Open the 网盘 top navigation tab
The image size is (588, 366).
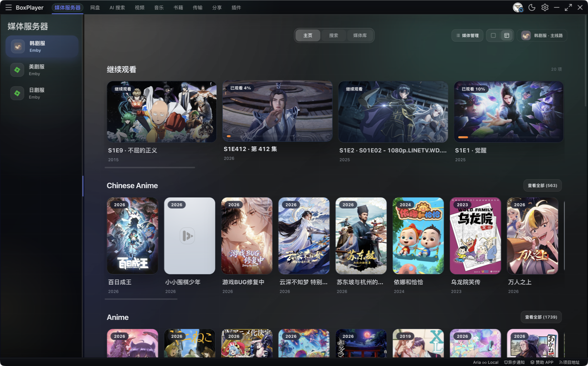(x=95, y=8)
